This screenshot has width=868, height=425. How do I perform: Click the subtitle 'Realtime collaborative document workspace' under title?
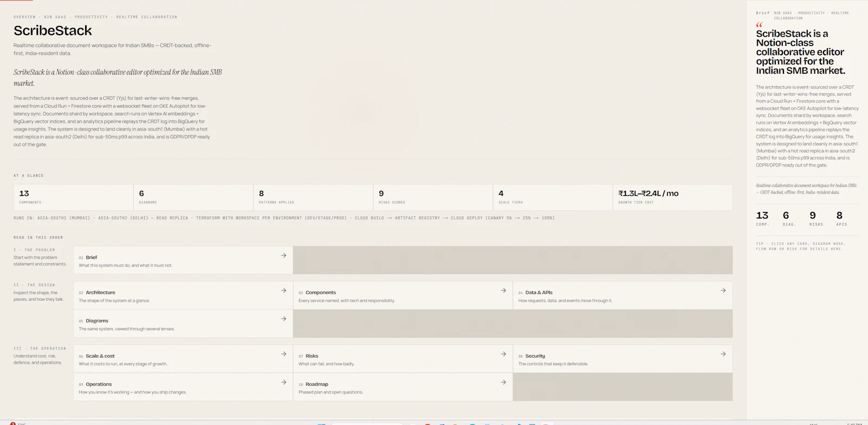click(x=112, y=49)
